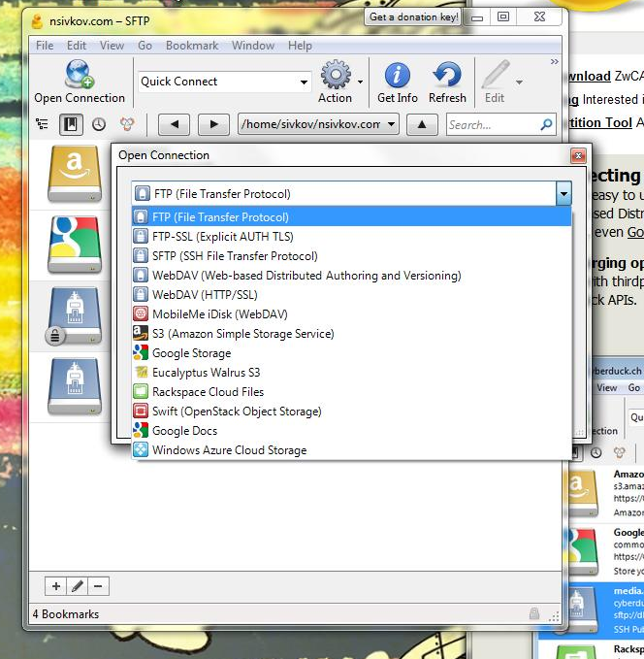
Task: Toggle the Bookmarks view icon
Action: pyautogui.click(x=71, y=124)
